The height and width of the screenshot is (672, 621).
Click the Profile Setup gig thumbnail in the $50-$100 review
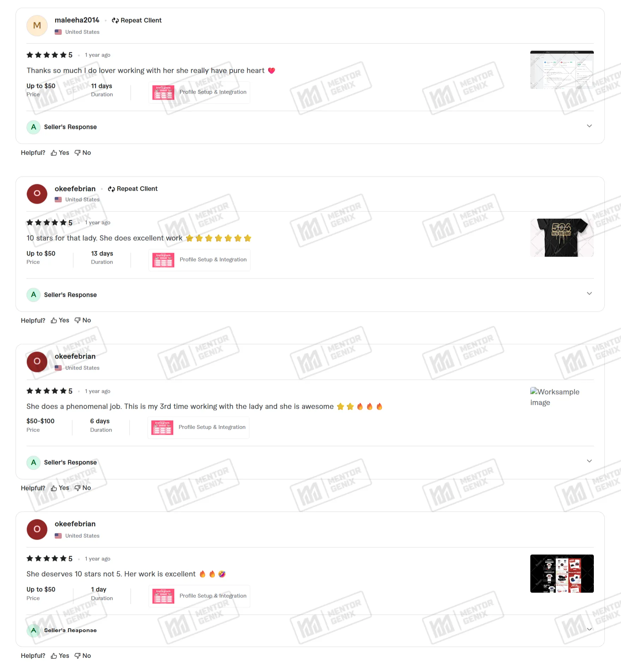[162, 427]
